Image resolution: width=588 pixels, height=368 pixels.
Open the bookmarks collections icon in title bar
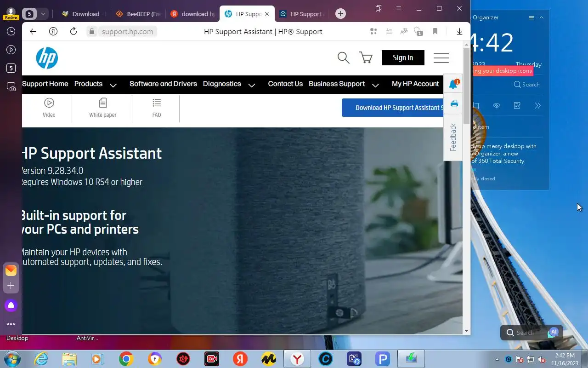(x=379, y=8)
